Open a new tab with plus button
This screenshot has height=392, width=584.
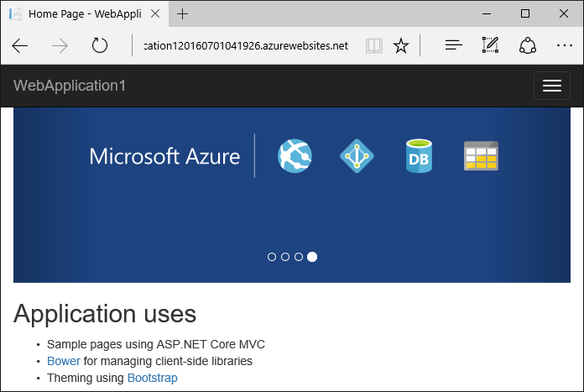183,13
